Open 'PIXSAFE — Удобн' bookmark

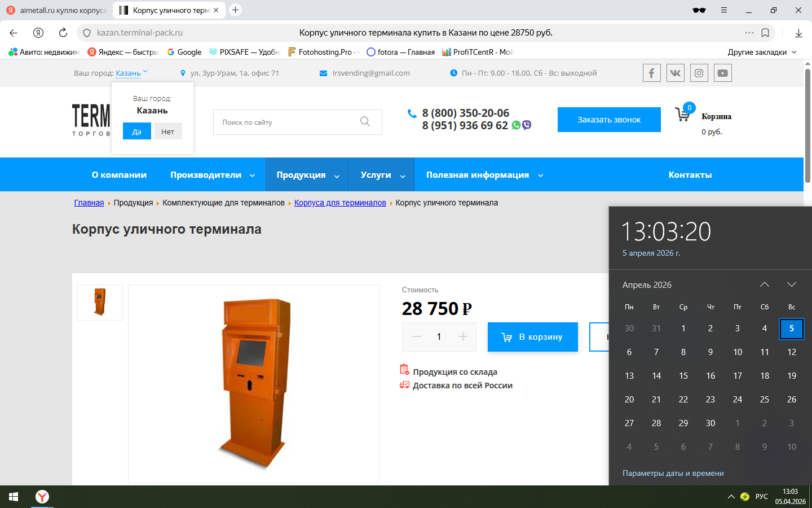point(244,52)
